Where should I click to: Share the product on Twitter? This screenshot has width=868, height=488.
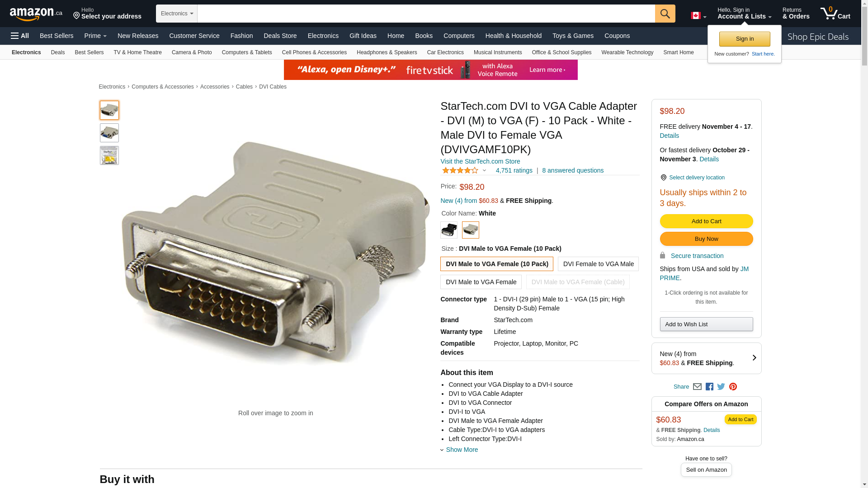pyautogui.click(x=721, y=387)
